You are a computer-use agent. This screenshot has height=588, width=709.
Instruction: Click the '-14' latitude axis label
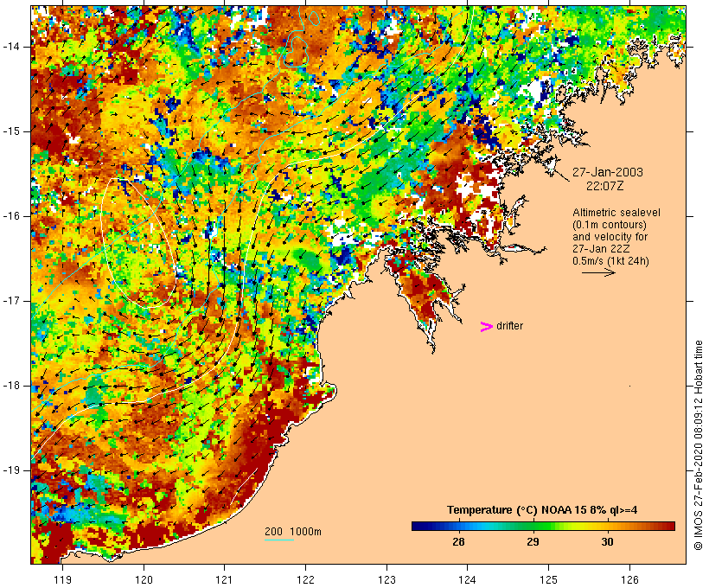click(11, 47)
